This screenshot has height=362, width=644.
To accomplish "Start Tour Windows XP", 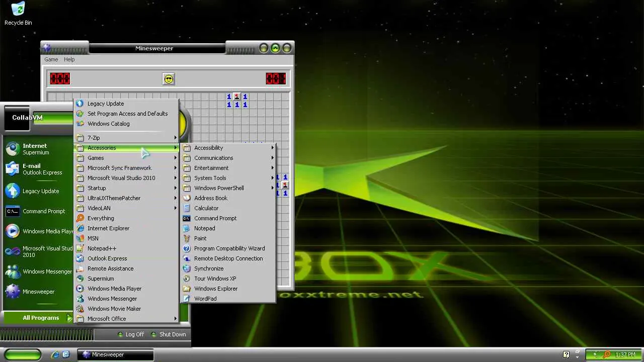I will pyautogui.click(x=228, y=279).
